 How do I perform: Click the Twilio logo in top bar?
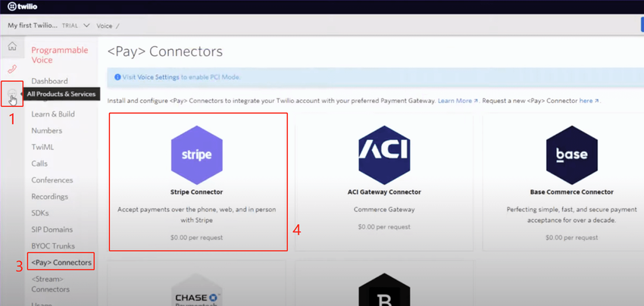(23, 7)
